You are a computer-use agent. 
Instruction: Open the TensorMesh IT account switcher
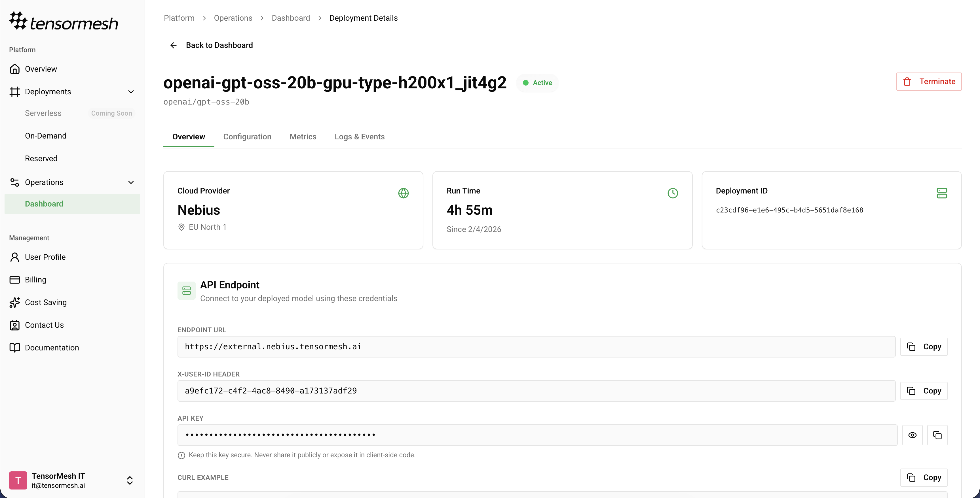click(130, 480)
